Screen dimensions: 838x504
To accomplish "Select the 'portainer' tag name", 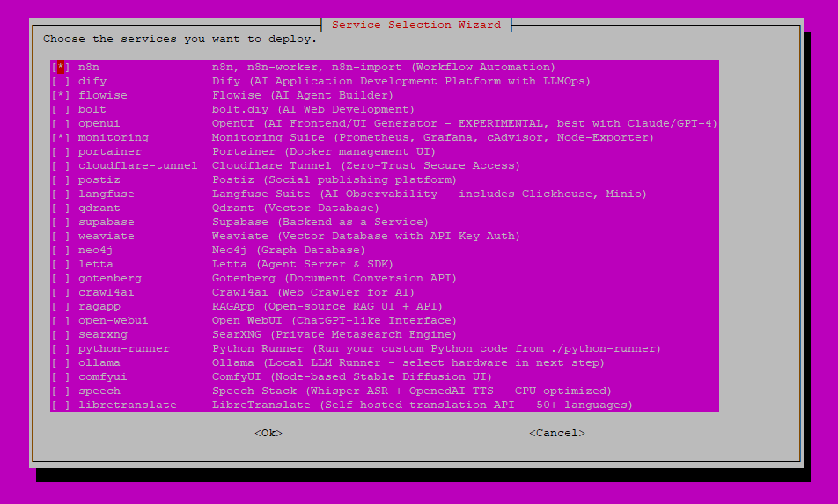I will point(109,151).
